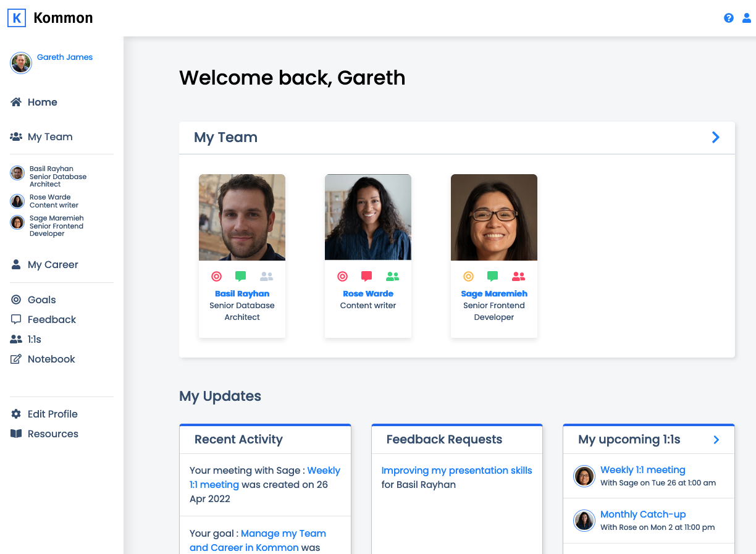The width and height of the screenshot is (756, 554).
Task: Open My Team sidebar menu item
Action: pos(50,136)
